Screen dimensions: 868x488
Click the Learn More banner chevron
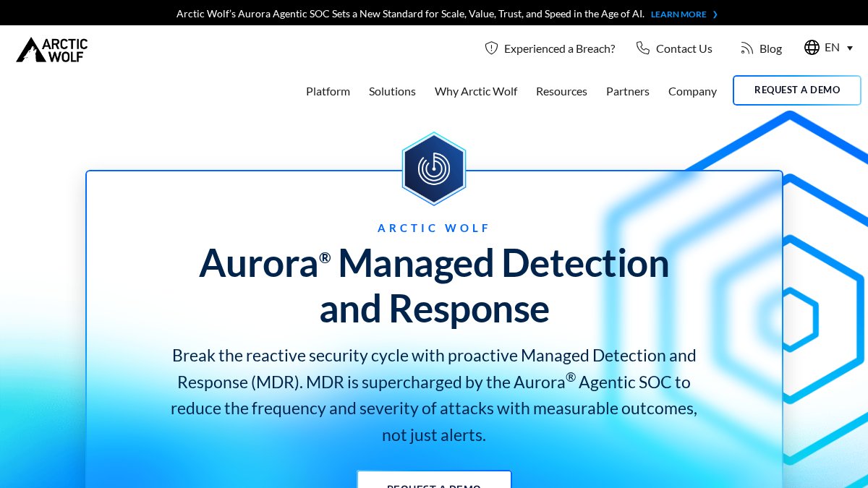[x=715, y=14]
